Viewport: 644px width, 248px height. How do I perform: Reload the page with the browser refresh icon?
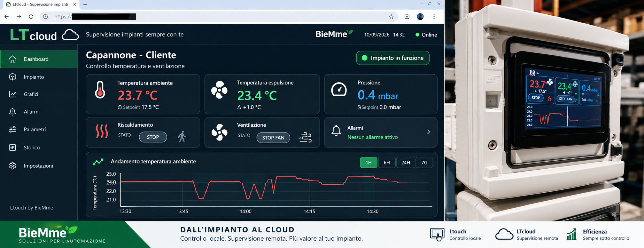tap(31, 17)
